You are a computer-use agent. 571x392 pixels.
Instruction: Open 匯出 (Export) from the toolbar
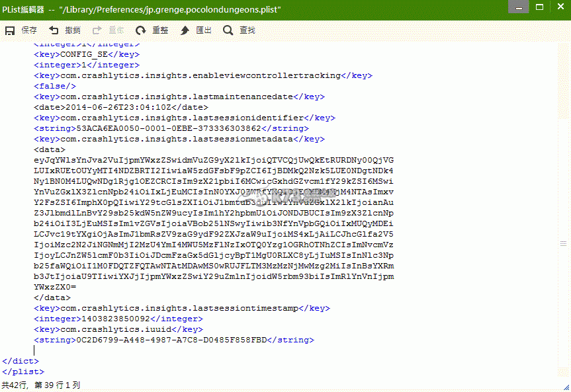(196, 30)
